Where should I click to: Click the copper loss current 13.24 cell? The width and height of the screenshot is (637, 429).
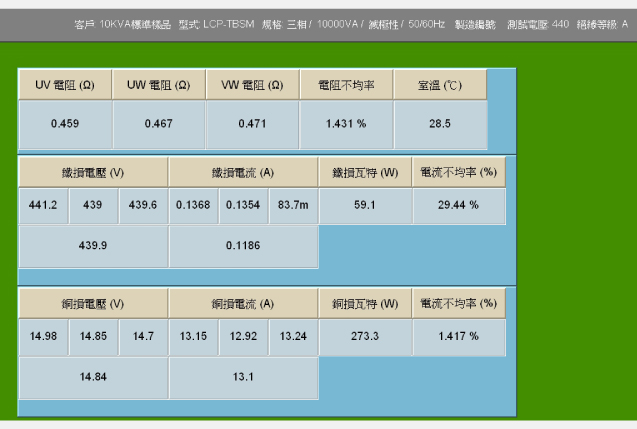293,337
